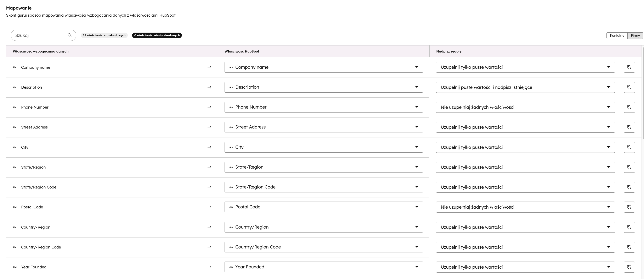Expand the Description overwrite rule dropdown
The width and height of the screenshot is (644, 279).
point(525,87)
